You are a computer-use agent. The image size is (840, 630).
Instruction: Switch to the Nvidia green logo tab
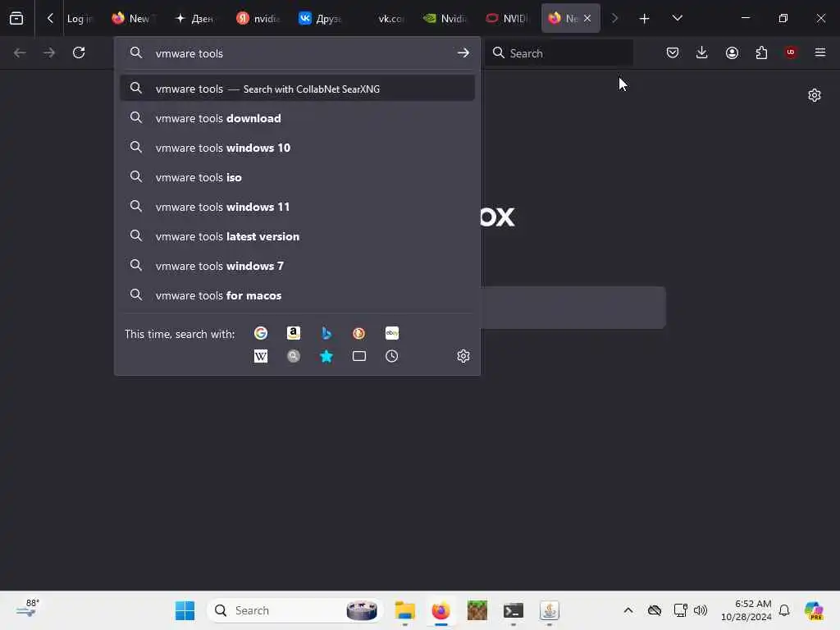tap(445, 18)
